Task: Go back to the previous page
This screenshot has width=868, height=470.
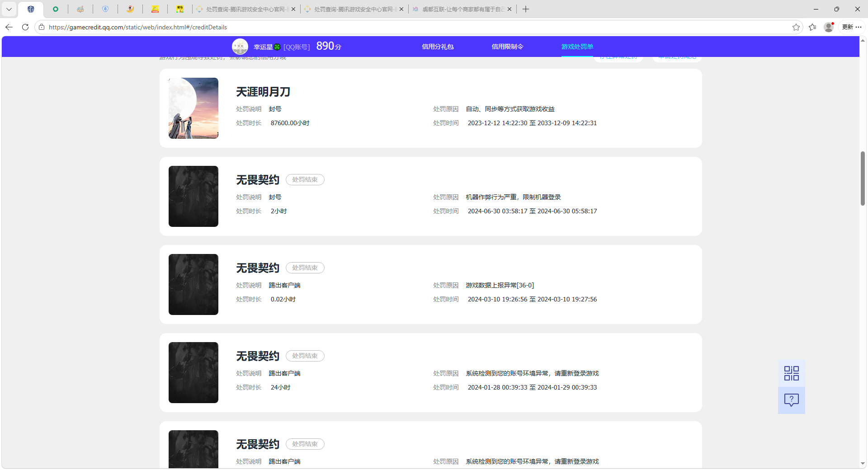Action: [9, 27]
